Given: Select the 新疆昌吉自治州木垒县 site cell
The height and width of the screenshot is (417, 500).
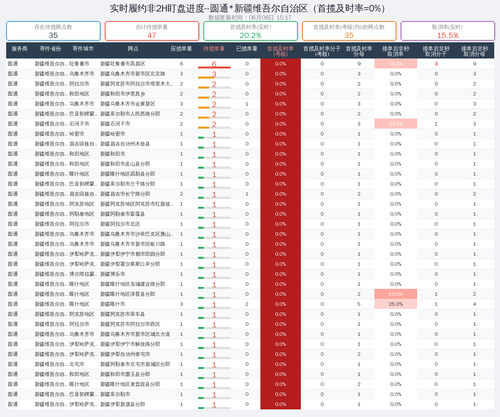Looking at the screenshot, I should coord(125,144).
